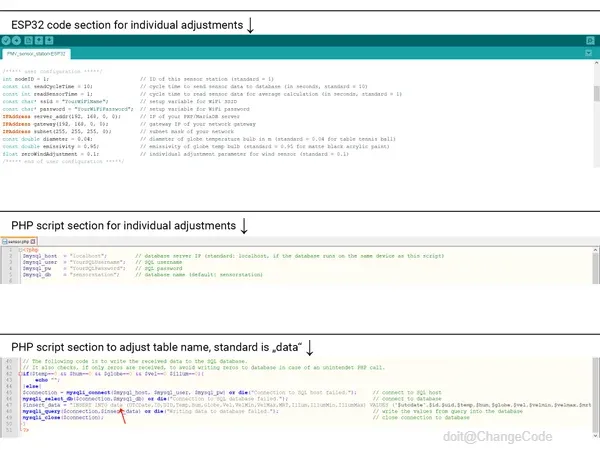Click the comment '// SQL username'

click(159, 262)
